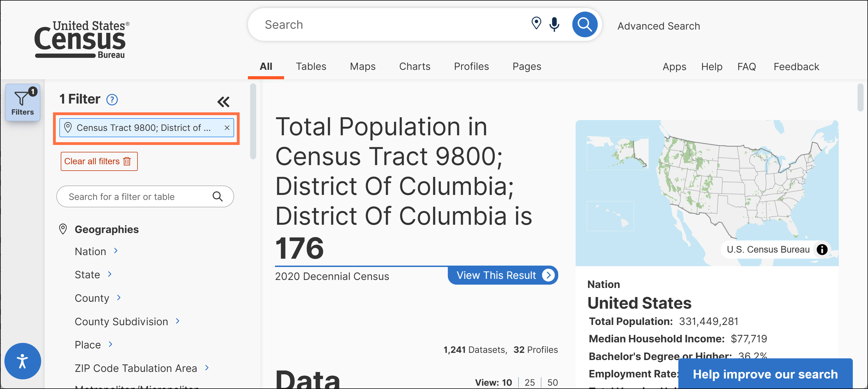Screen dimensions: 868x389
Task: Select the Place geography item
Action: pos(88,345)
